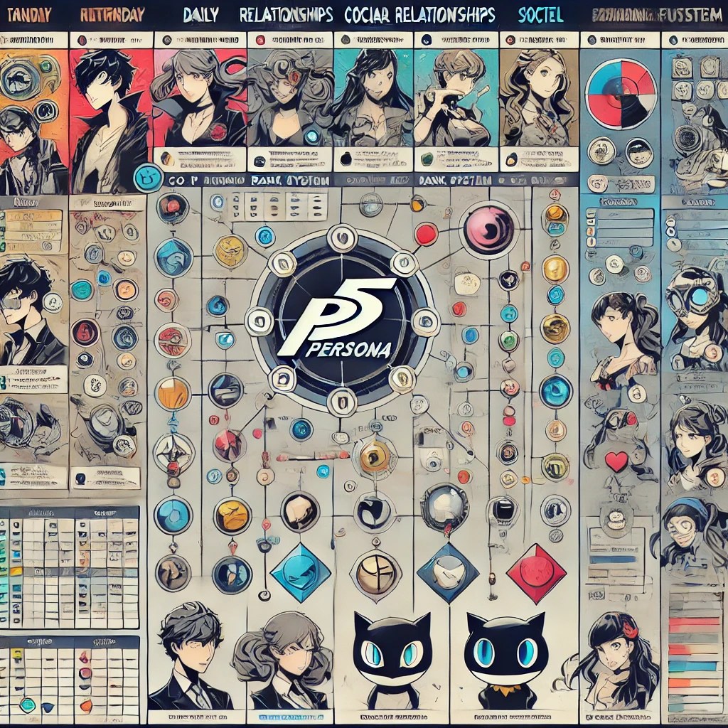
Task: Open the TANDAY tab in top bar
Action: click(x=28, y=16)
